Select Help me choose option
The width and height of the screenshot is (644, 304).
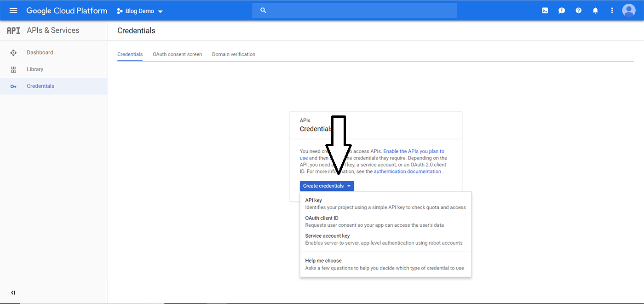coord(385,264)
